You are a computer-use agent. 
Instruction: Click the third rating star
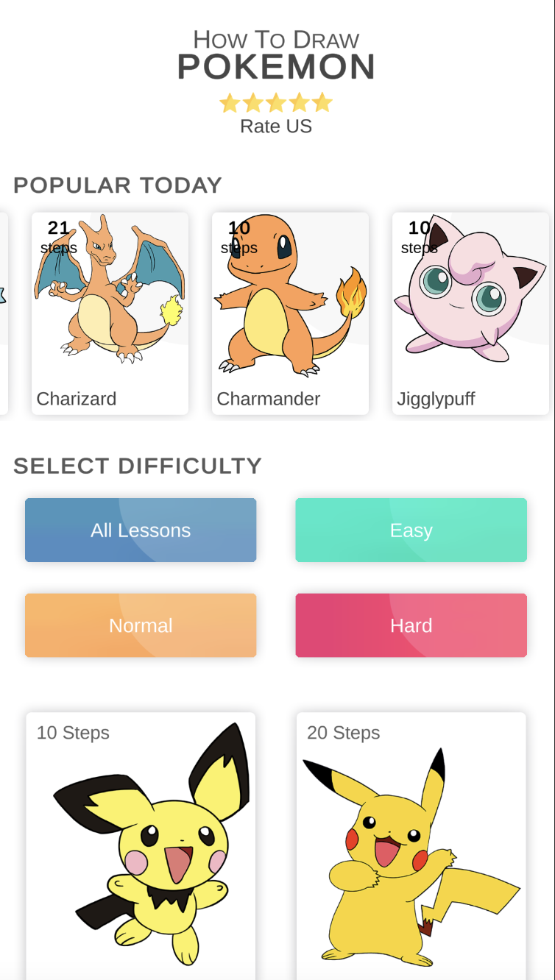[x=276, y=103]
